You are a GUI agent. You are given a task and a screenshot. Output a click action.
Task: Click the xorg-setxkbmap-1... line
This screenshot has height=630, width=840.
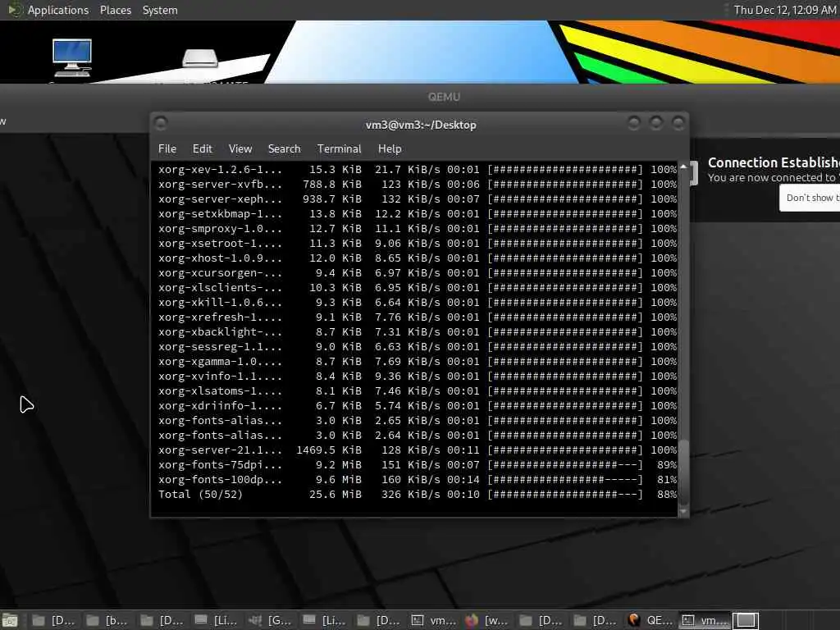[418, 214]
